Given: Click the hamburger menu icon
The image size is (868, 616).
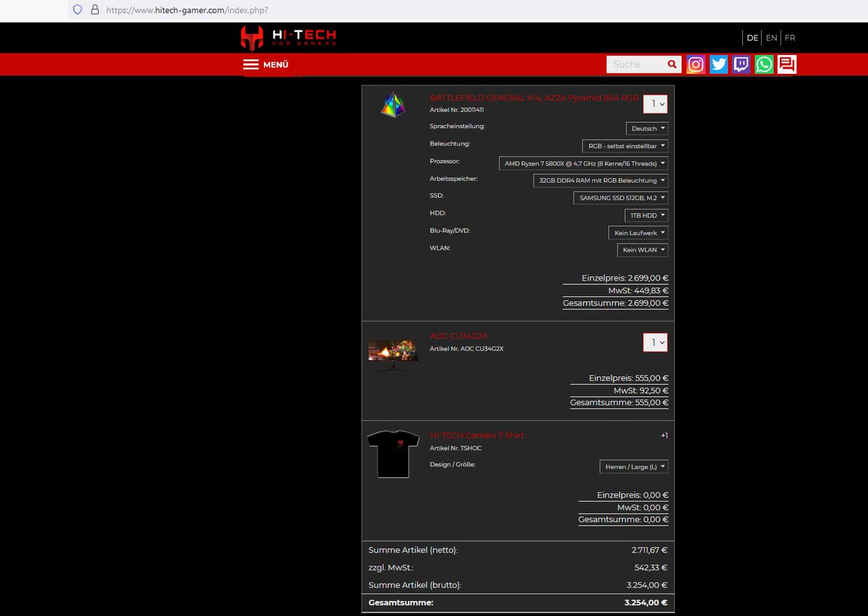Looking at the screenshot, I should point(251,64).
